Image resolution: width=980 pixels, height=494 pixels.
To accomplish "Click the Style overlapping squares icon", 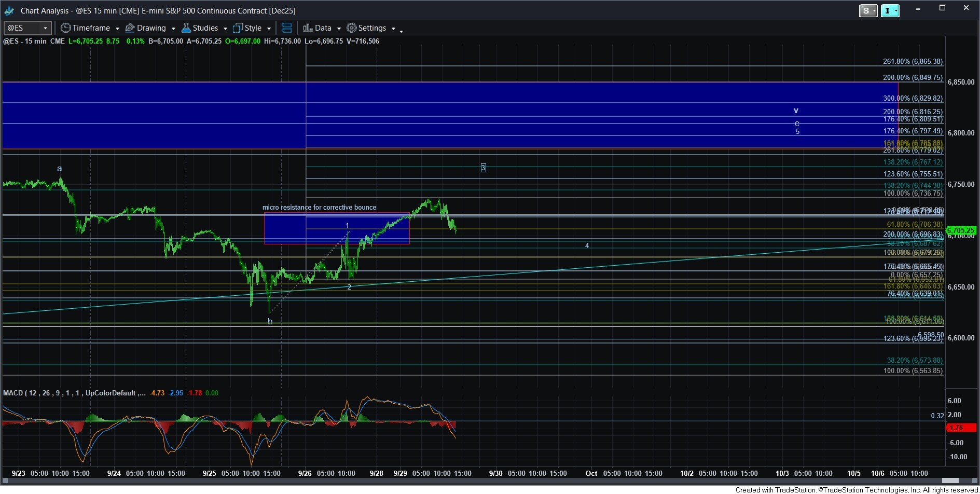I will click(x=238, y=28).
